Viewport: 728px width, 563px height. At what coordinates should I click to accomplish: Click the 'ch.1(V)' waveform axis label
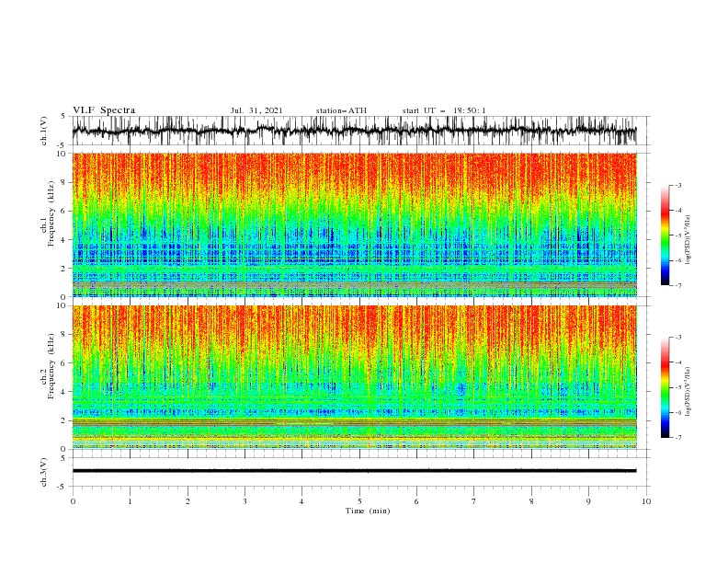coord(44,131)
